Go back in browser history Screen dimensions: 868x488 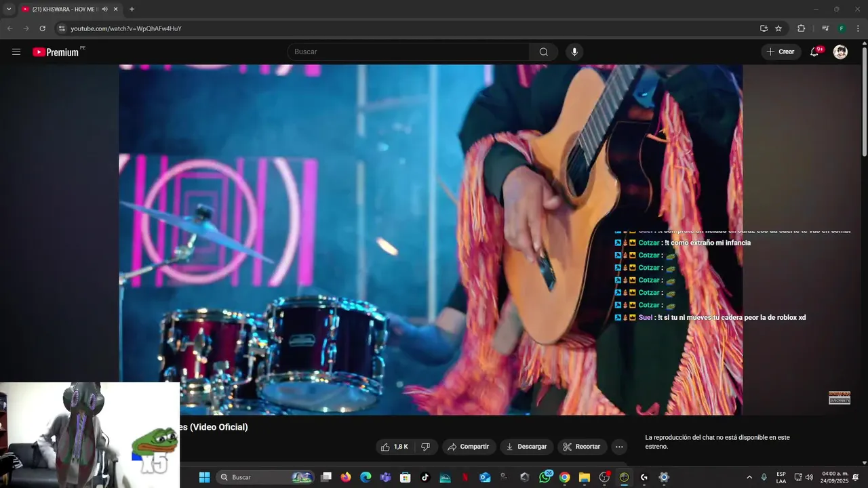pos(9,28)
